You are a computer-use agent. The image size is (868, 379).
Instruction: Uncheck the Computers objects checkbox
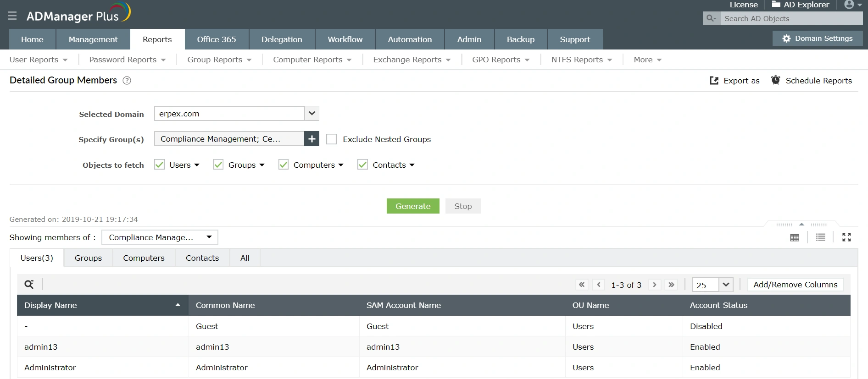coord(284,165)
